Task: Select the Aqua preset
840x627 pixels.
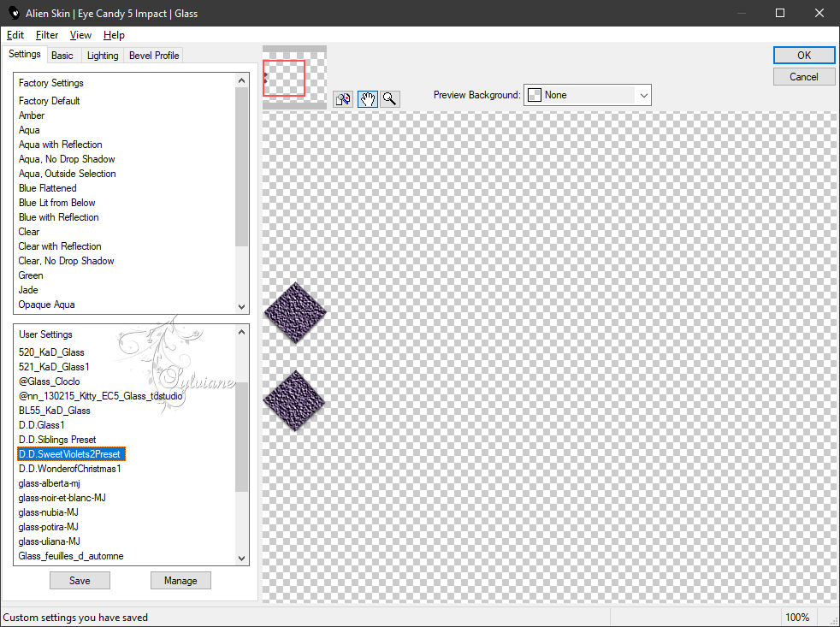Action: 29,130
